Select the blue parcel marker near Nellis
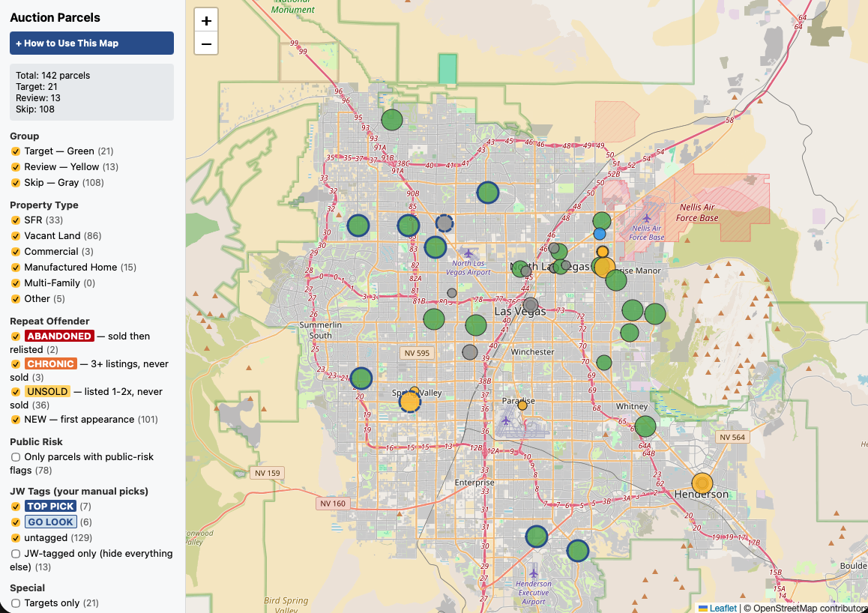The image size is (868, 613). 600,234
